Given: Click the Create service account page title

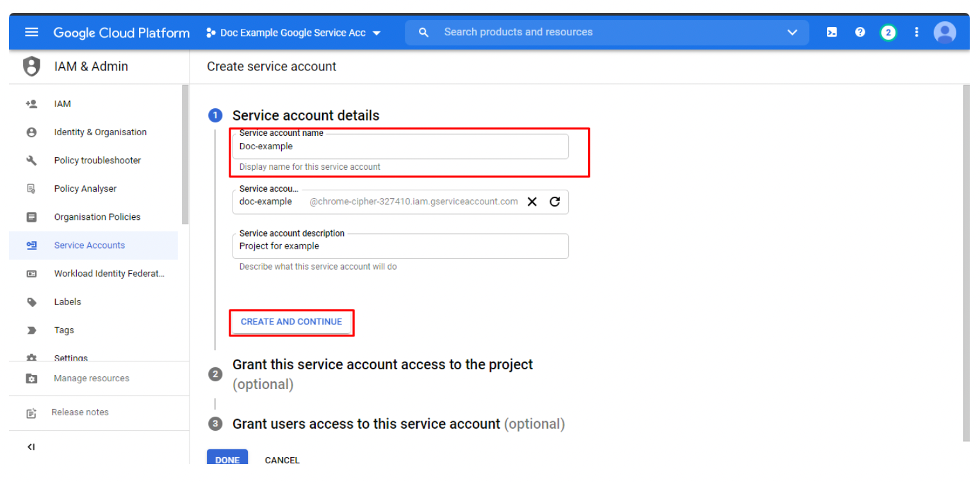Looking at the screenshot, I should tap(272, 67).
